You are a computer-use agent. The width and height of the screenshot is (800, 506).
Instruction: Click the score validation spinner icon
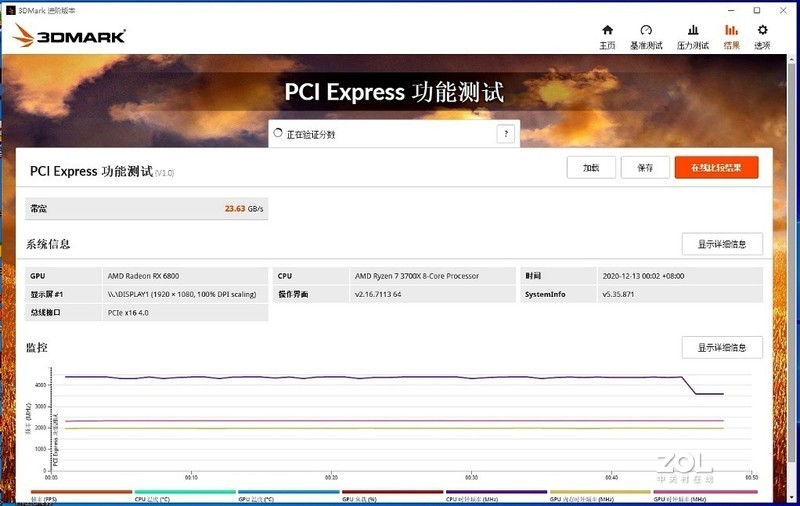pos(278,133)
